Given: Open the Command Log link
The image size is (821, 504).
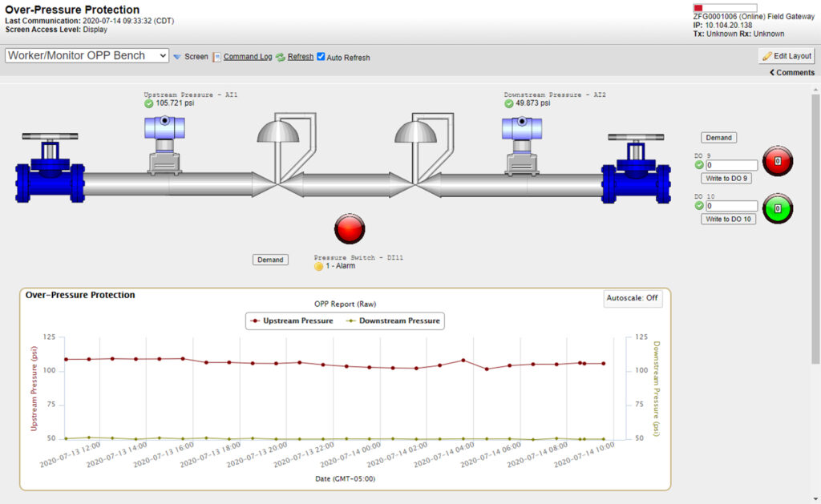Looking at the screenshot, I should pos(247,57).
